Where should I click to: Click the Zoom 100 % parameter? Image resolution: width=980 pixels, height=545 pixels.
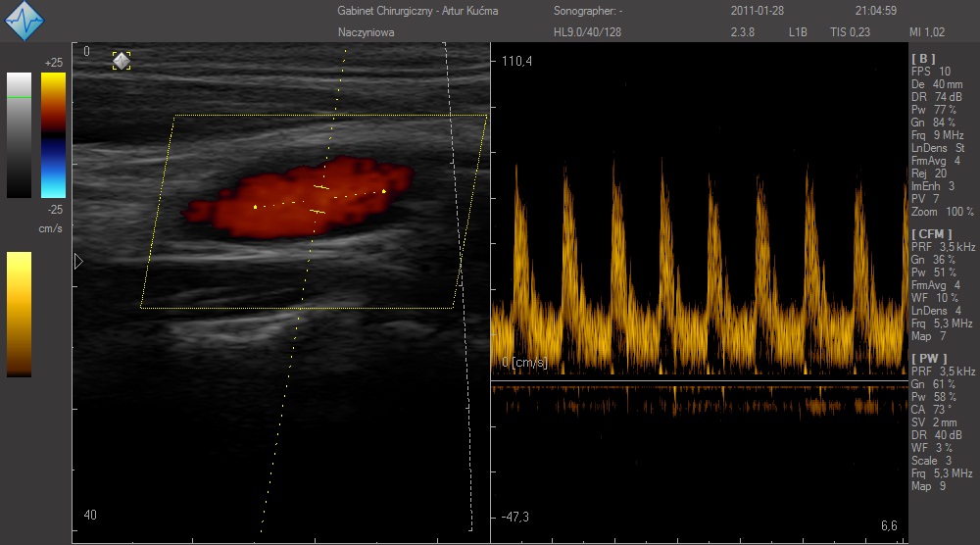click(943, 212)
